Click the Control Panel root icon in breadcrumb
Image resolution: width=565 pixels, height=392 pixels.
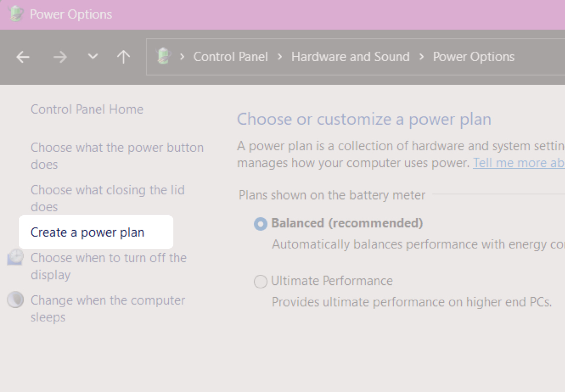click(162, 57)
